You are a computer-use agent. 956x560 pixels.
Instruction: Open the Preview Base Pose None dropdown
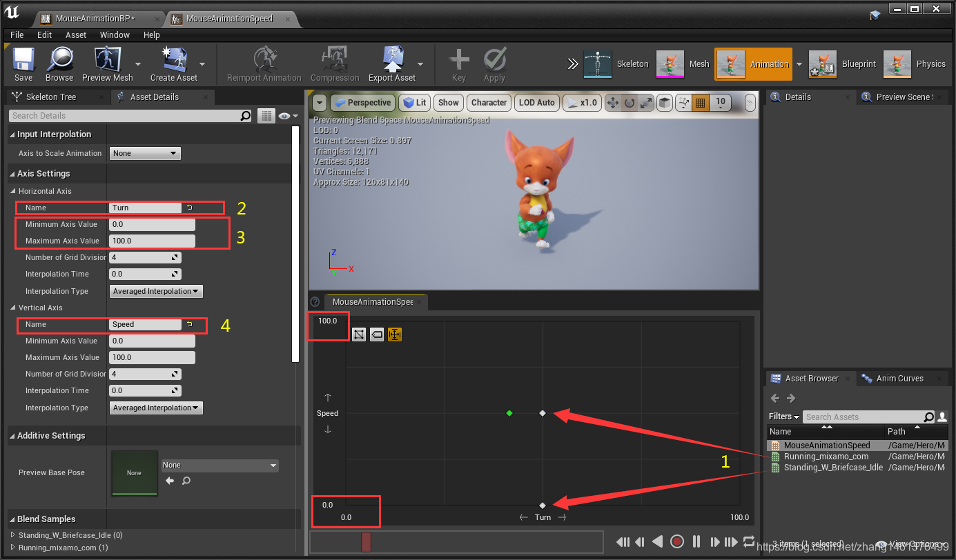[x=220, y=466]
